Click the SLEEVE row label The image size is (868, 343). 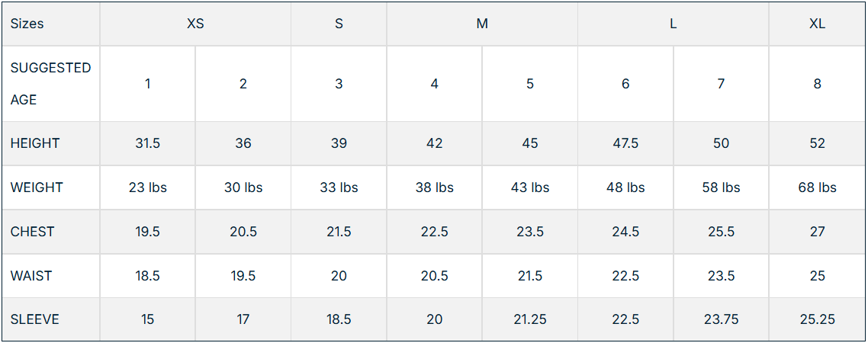[35, 319]
